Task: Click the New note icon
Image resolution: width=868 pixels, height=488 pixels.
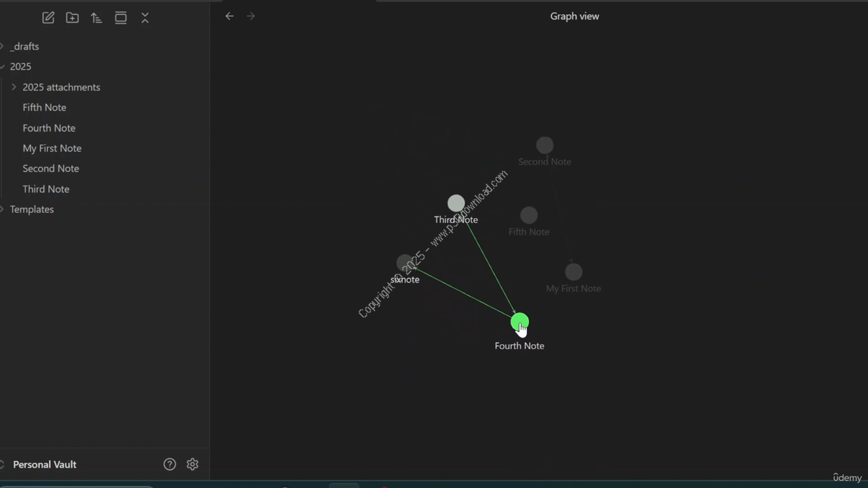Action: click(x=48, y=18)
